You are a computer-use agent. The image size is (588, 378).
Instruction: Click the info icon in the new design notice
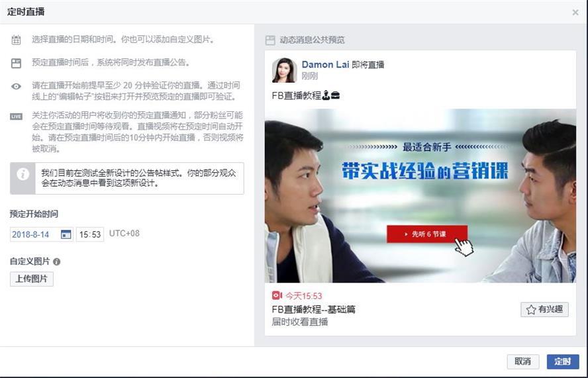[23, 174]
